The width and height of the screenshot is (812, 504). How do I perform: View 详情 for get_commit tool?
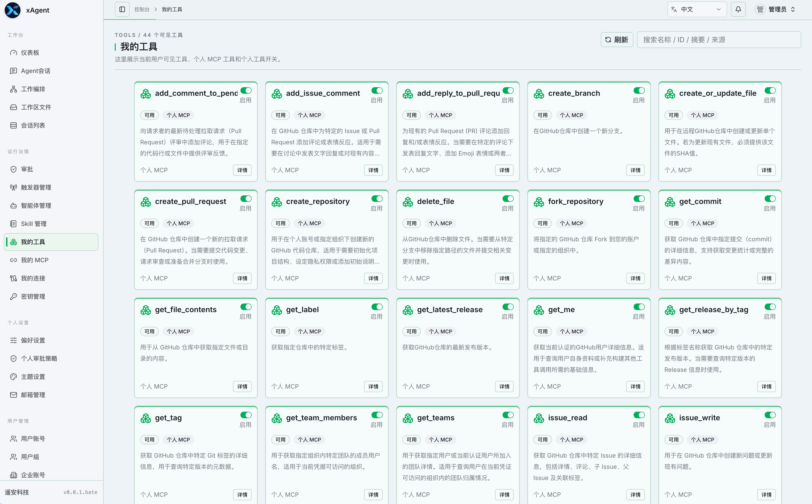pyautogui.click(x=766, y=279)
